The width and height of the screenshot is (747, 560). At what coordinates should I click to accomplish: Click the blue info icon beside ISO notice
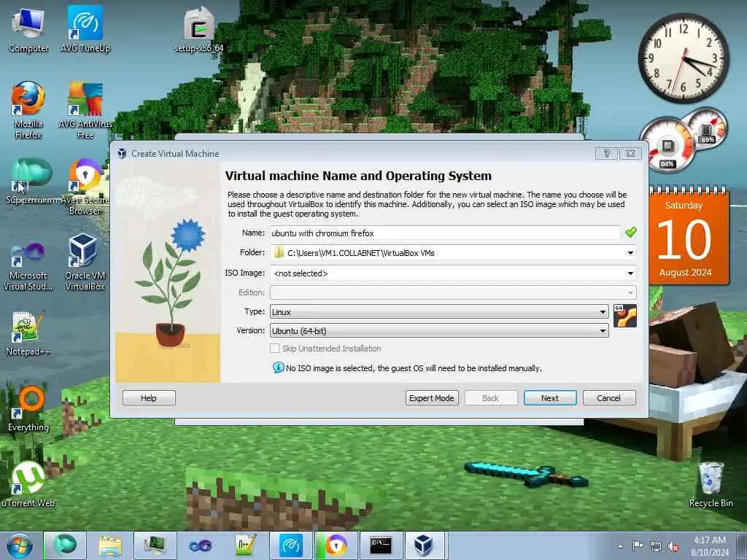(278, 367)
